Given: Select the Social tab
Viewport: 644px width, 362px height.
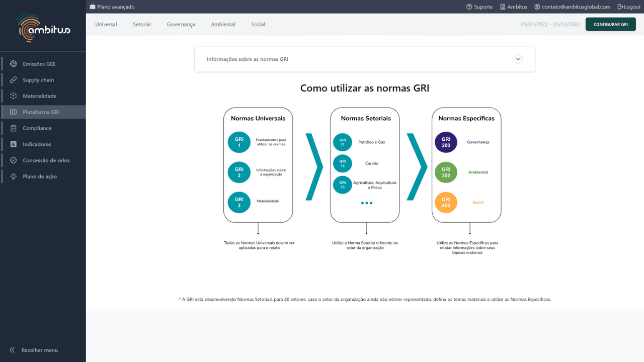Looking at the screenshot, I should click(x=258, y=24).
